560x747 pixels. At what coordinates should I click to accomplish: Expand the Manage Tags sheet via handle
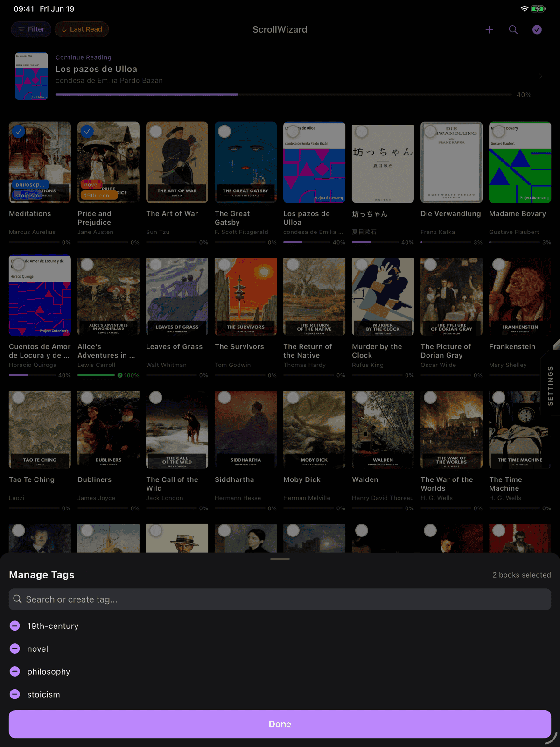point(280,559)
